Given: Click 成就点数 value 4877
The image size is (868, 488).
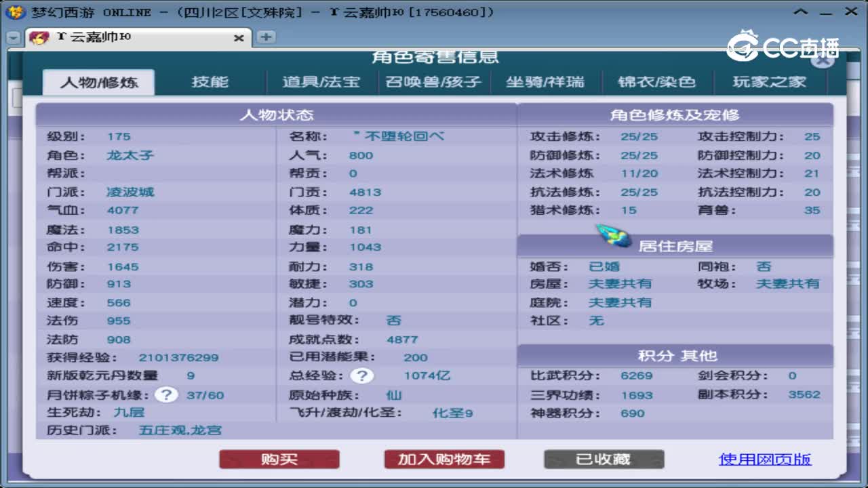Looking at the screenshot, I should tap(402, 339).
